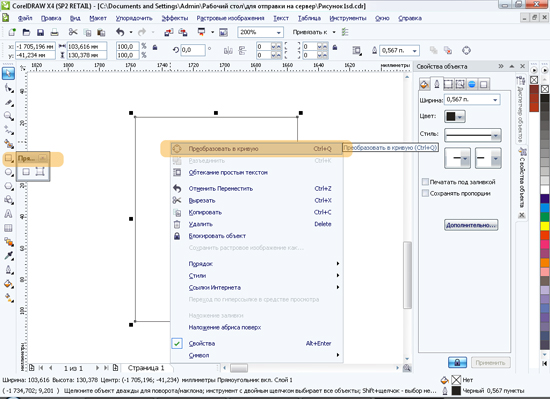
Task: Choose 'Удалить' in the context menu
Action: pyautogui.click(x=257, y=224)
